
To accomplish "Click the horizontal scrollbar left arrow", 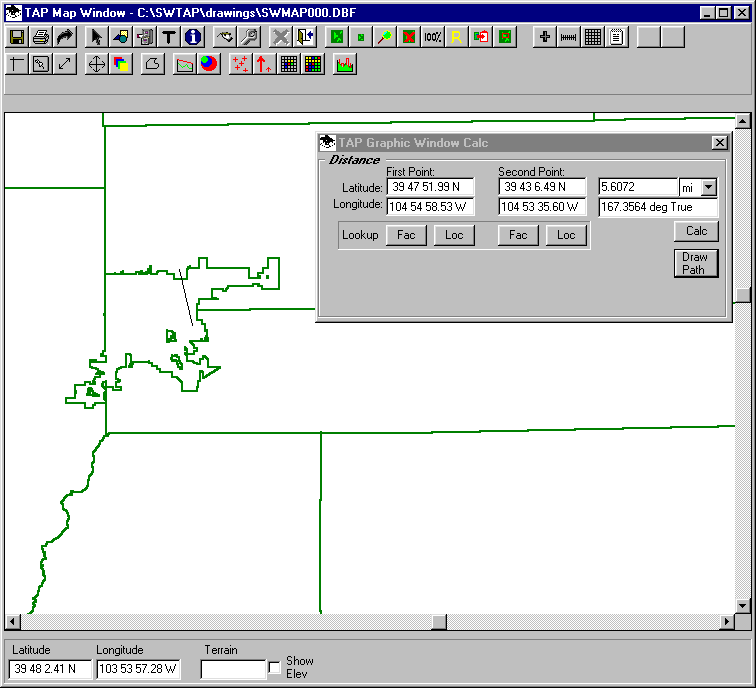I will (13, 622).
